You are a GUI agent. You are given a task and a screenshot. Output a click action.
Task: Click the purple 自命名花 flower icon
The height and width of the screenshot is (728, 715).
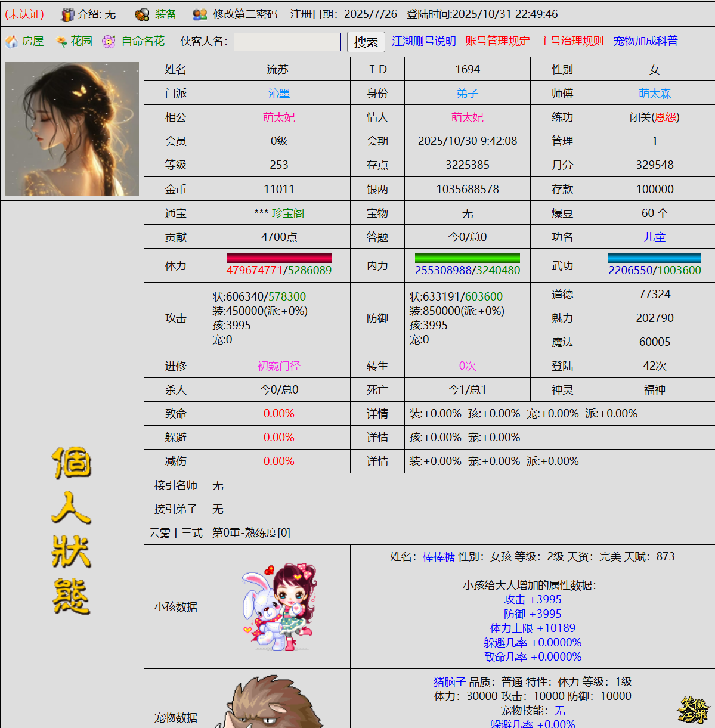coord(109,41)
